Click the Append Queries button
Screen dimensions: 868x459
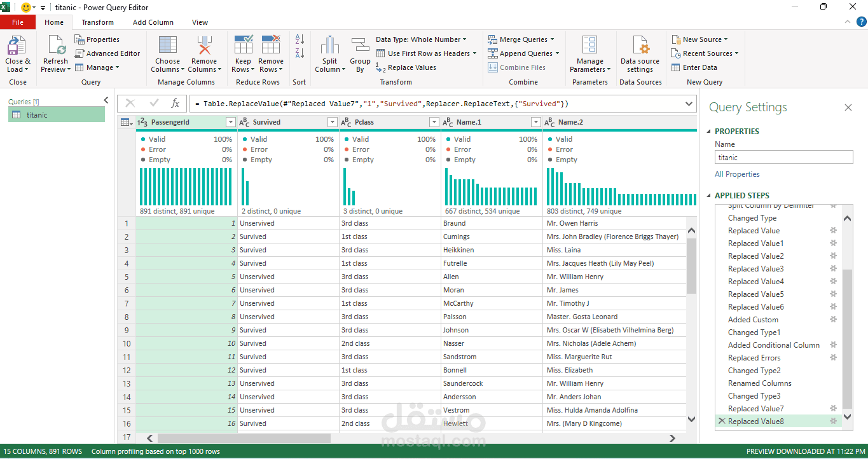(523, 53)
